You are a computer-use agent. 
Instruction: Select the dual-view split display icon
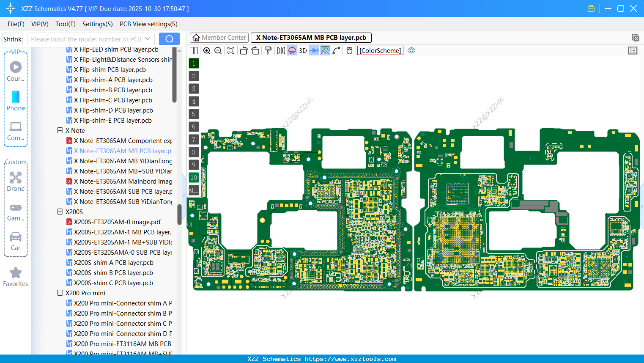(194, 50)
